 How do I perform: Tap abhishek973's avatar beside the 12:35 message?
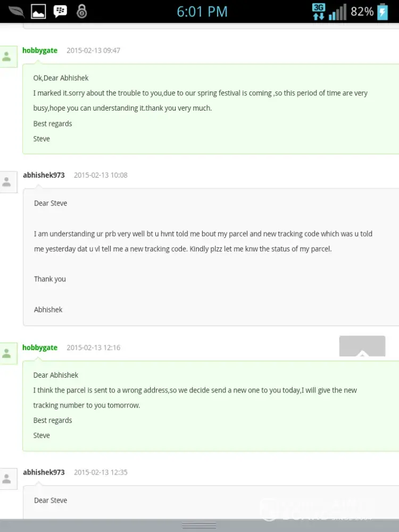tap(7, 479)
